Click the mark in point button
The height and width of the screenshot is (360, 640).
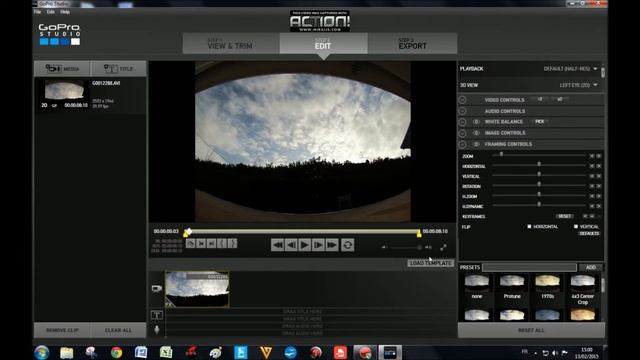pos(201,244)
